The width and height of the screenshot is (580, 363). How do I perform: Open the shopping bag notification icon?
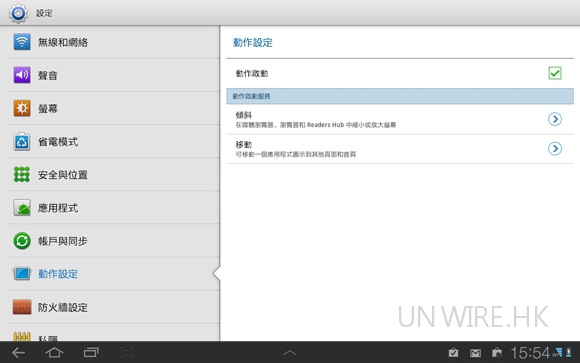497,353
